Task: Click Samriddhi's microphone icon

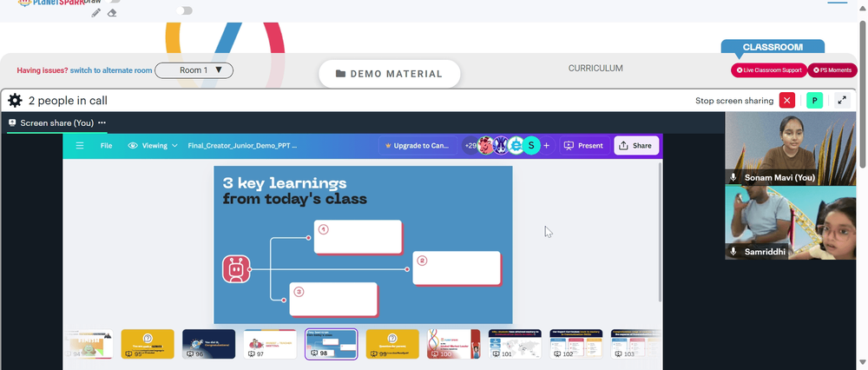Action: coord(733,252)
